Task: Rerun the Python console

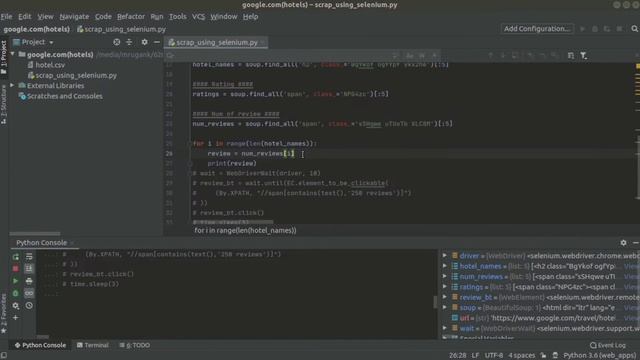Action: (x=16, y=257)
